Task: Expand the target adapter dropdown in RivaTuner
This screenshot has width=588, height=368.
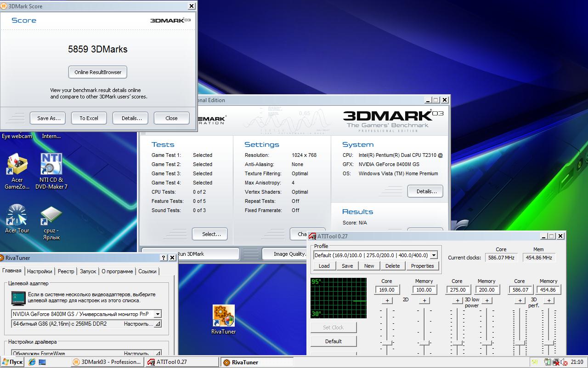Action: 158,314
